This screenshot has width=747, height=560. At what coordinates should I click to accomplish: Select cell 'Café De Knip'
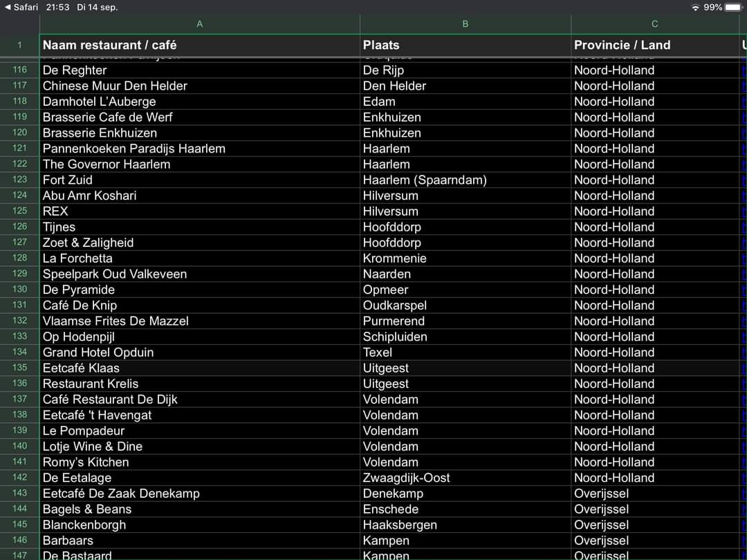200,306
